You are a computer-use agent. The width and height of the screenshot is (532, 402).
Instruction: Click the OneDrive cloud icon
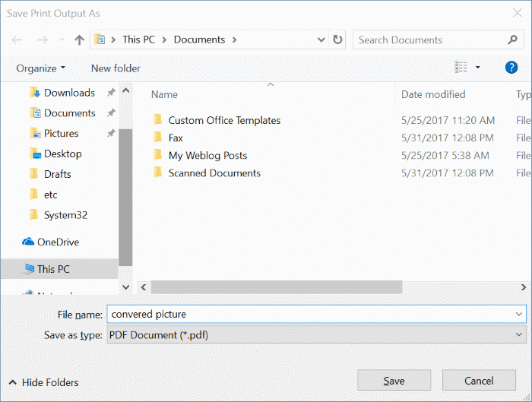pos(28,242)
